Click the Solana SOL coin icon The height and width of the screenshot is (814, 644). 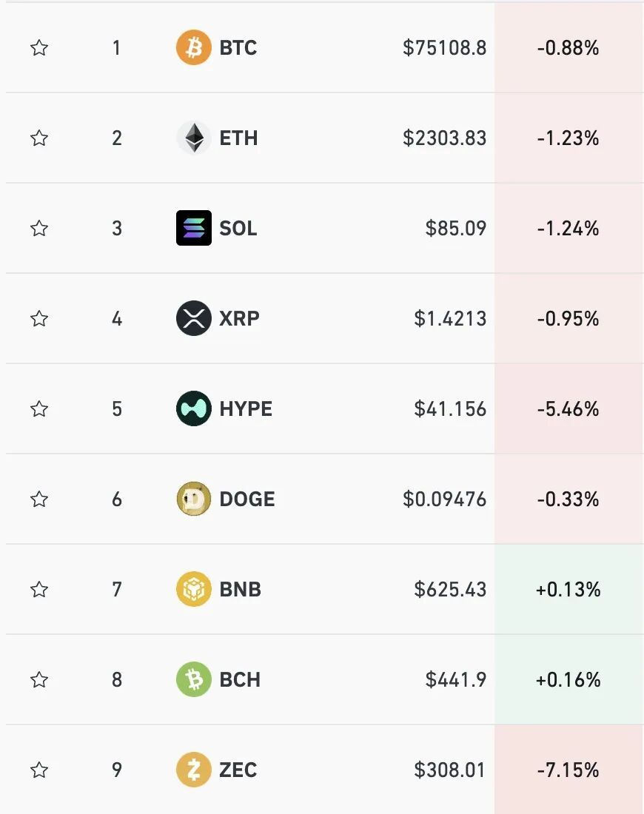pyautogui.click(x=193, y=228)
